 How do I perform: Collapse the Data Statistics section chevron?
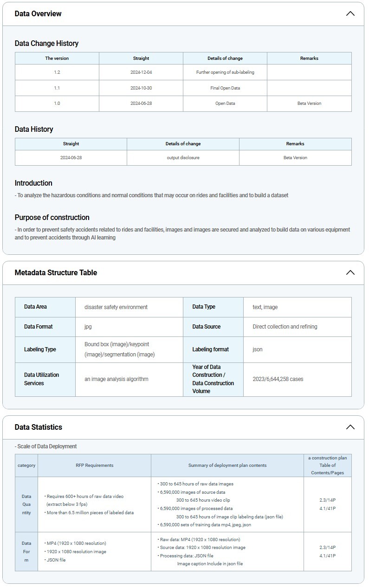pos(350,427)
